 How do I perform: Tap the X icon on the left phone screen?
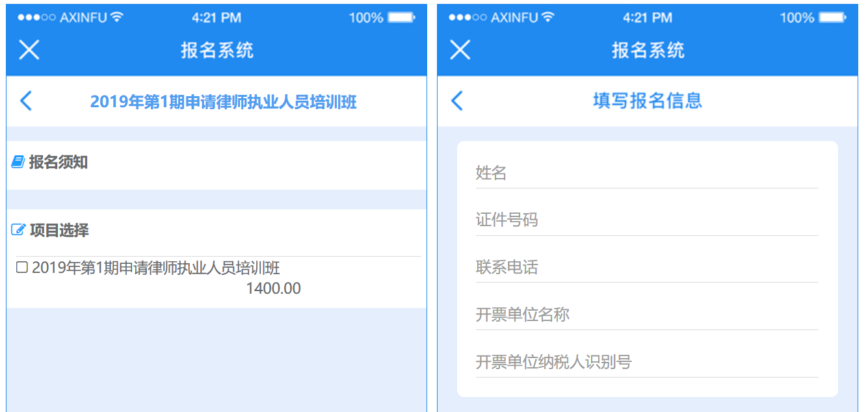point(29,50)
